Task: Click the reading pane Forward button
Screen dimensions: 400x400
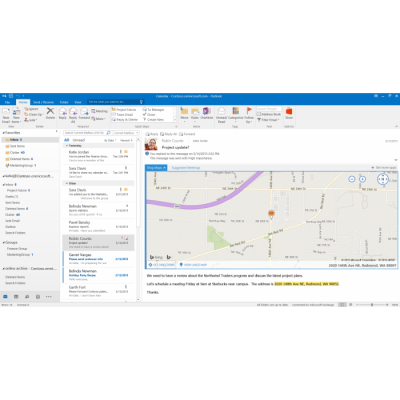Action: 187,134
